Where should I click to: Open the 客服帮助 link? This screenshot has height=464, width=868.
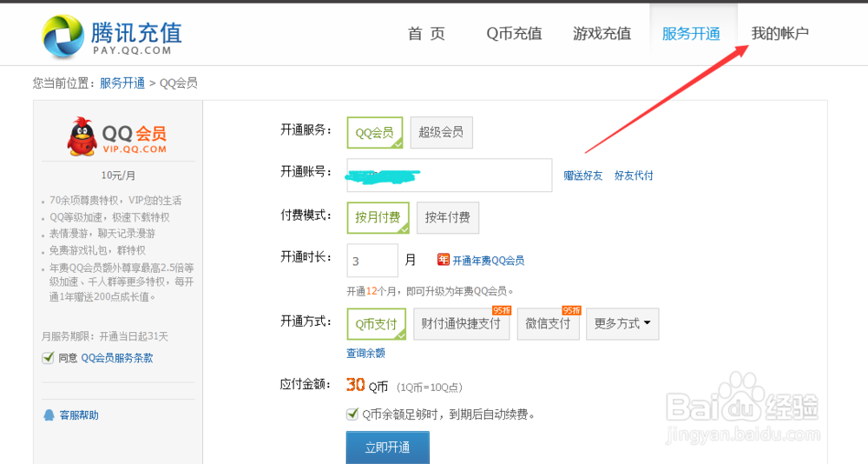79,415
